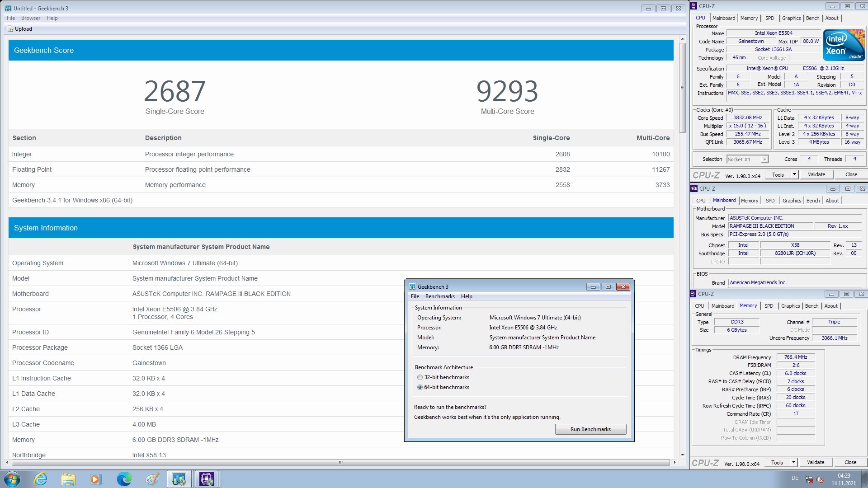Screen dimensions: 868x488
Task: Open Graphics tab in CPU-Z Memory window
Action: [x=790, y=306]
